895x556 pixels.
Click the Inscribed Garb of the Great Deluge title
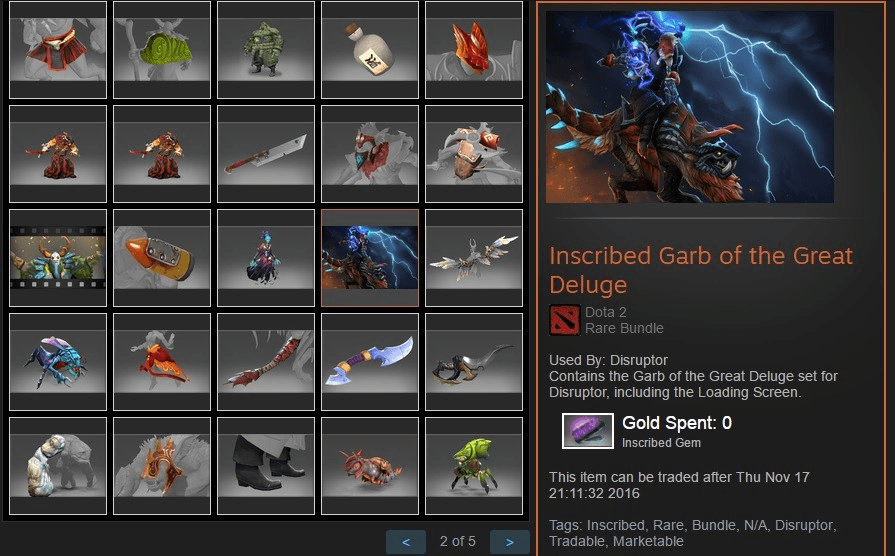(701, 270)
